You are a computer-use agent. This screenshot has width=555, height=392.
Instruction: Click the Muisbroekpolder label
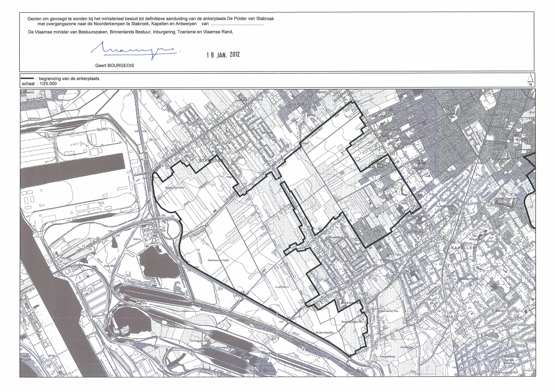[x=324, y=333]
